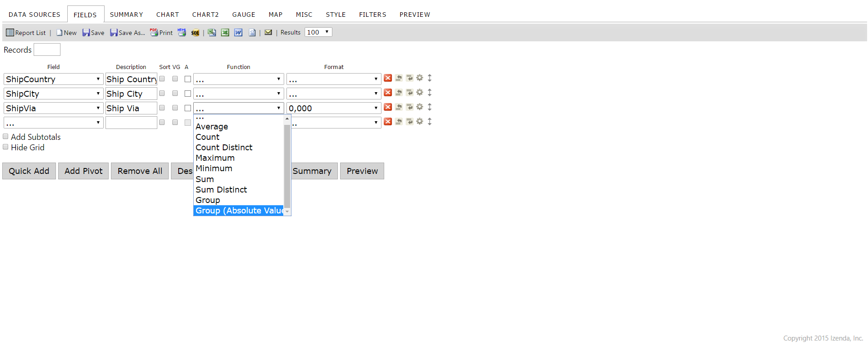Click the Preview button below the grid

pyautogui.click(x=362, y=171)
